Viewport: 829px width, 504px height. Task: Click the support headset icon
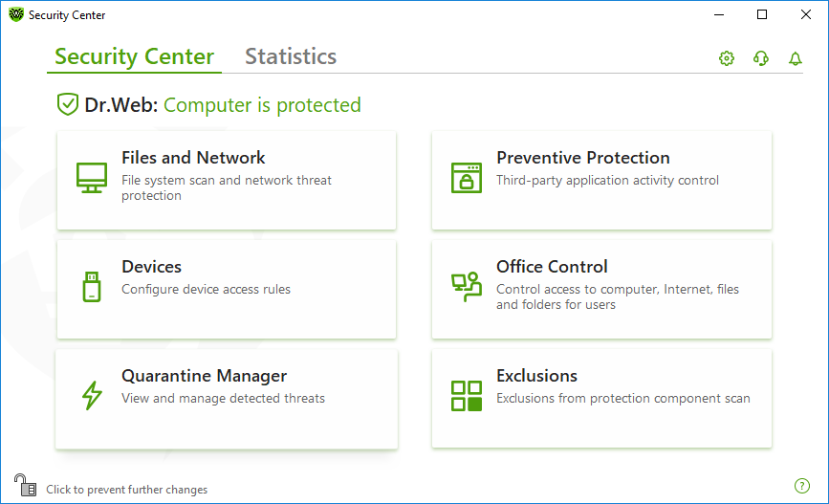pyautogui.click(x=761, y=58)
